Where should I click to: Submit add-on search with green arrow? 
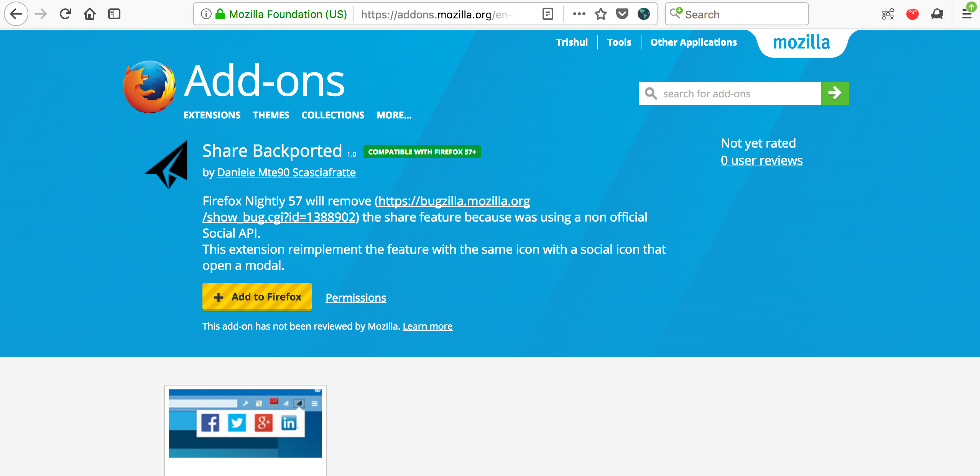835,93
